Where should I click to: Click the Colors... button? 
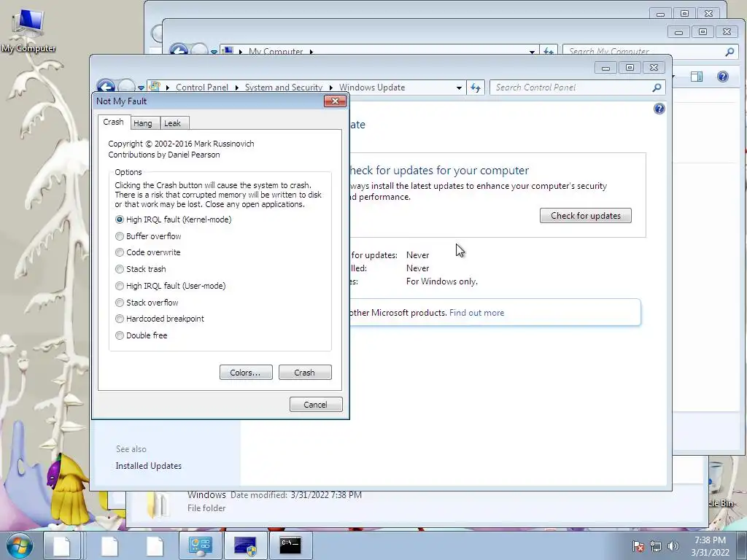(246, 373)
